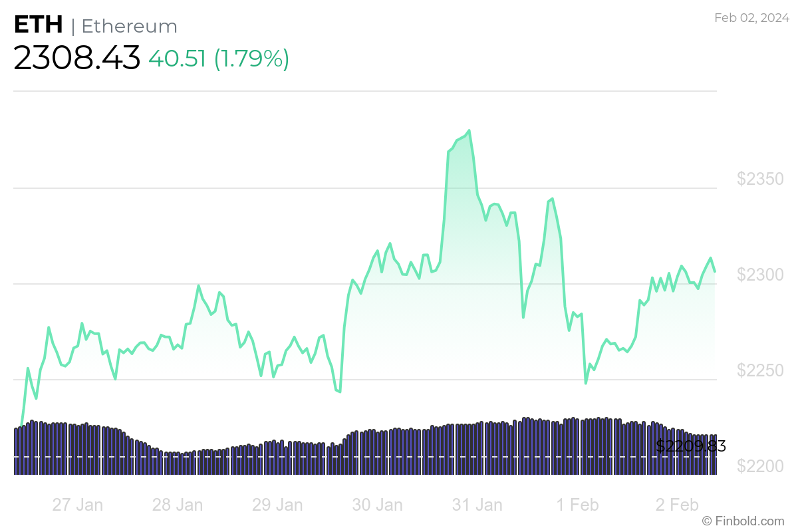Screen dimensions: 798x532
Task: Click the $2200 axis label
Action: [x=761, y=466]
